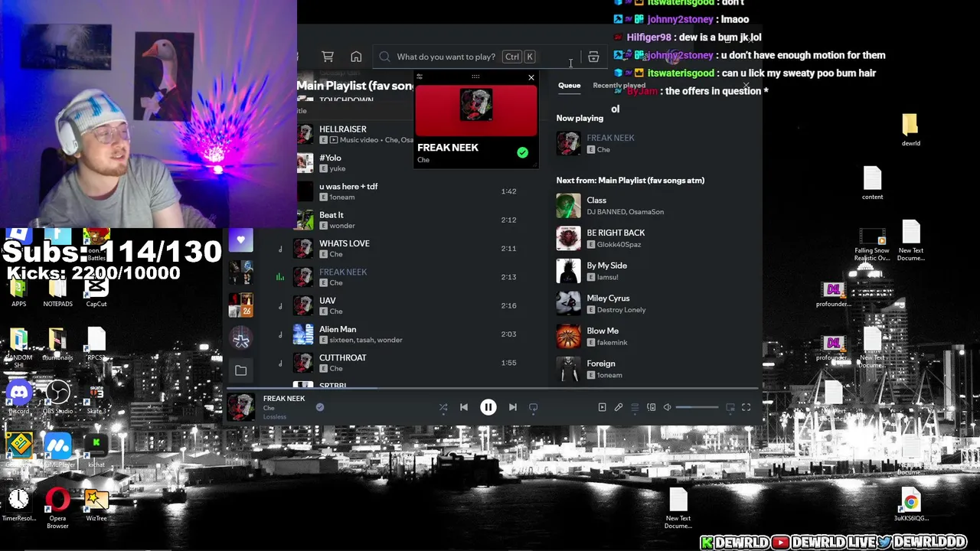Image resolution: width=980 pixels, height=551 pixels.
Task: Open Skate 3 desktop shortcut
Action: [x=96, y=398]
